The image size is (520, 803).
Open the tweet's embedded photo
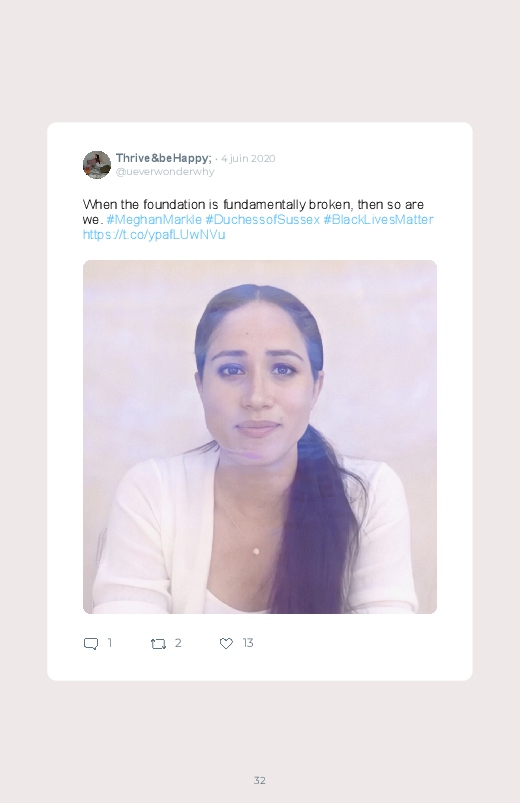pos(260,437)
